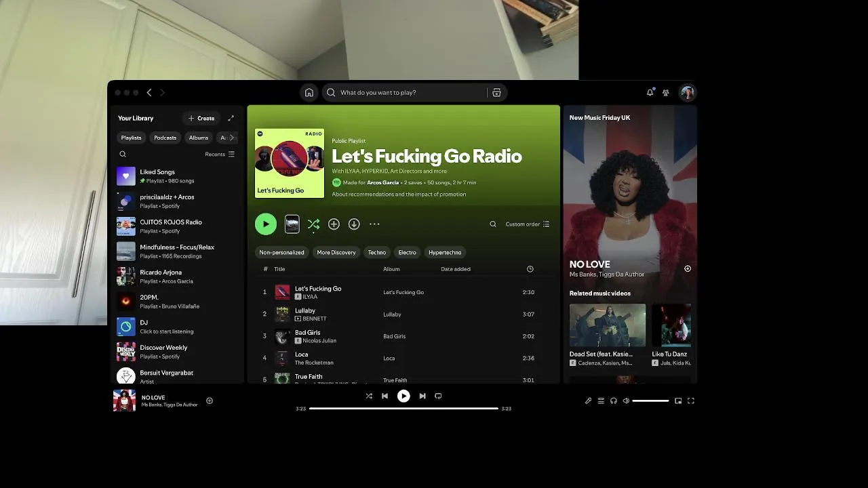868x488 pixels.
Task: Open the Arcos Garcia profile link
Action: [x=382, y=182]
